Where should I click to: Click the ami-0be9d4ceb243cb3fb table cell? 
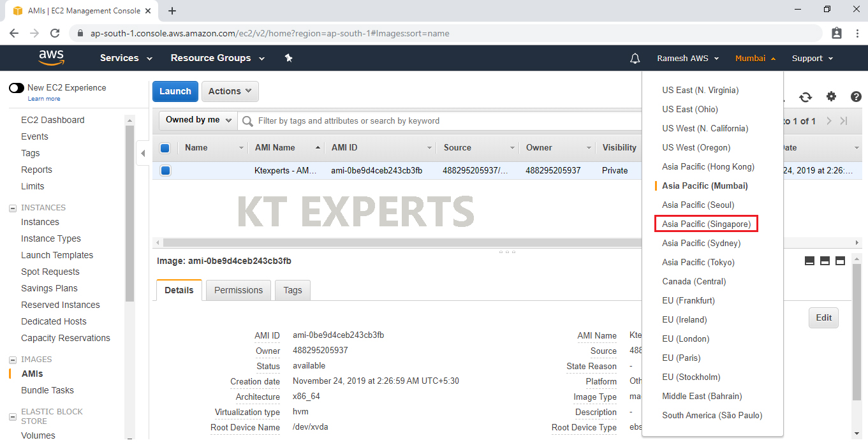click(377, 170)
